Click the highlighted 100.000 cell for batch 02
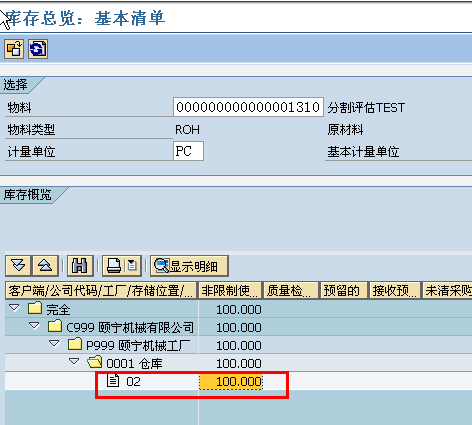Screen dimensions: 472x425 [231, 381]
